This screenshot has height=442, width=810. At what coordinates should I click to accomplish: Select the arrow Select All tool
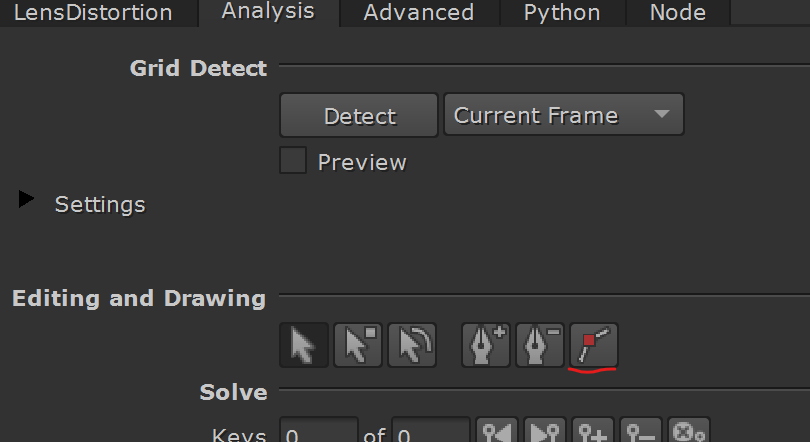304,345
